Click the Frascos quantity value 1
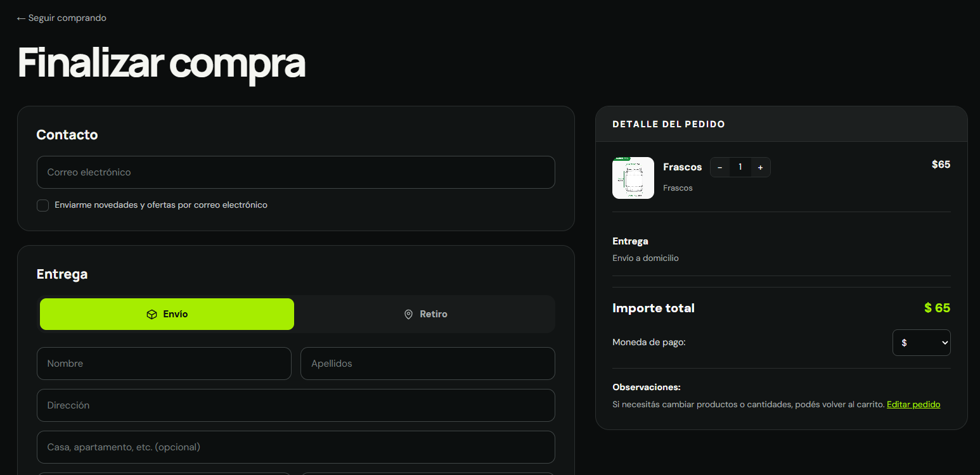The image size is (980, 475). 740,167
